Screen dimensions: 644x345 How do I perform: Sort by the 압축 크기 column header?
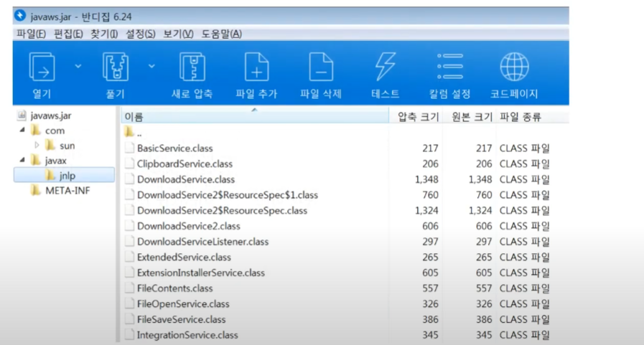(416, 117)
